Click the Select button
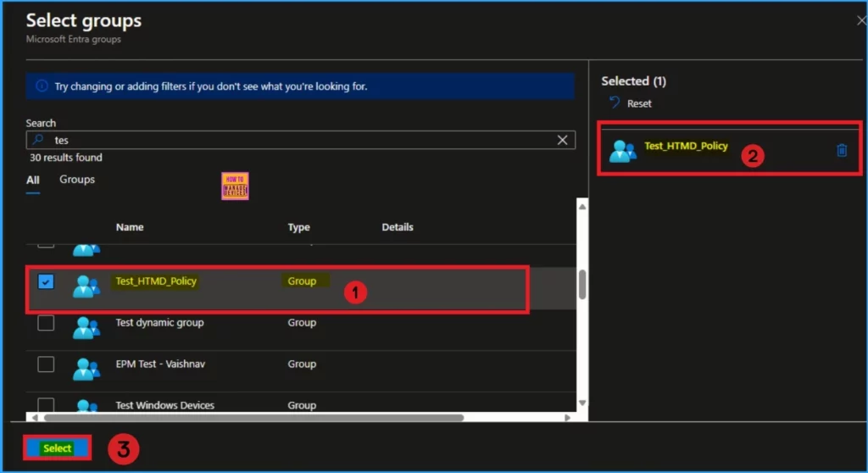 pos(57,448)
